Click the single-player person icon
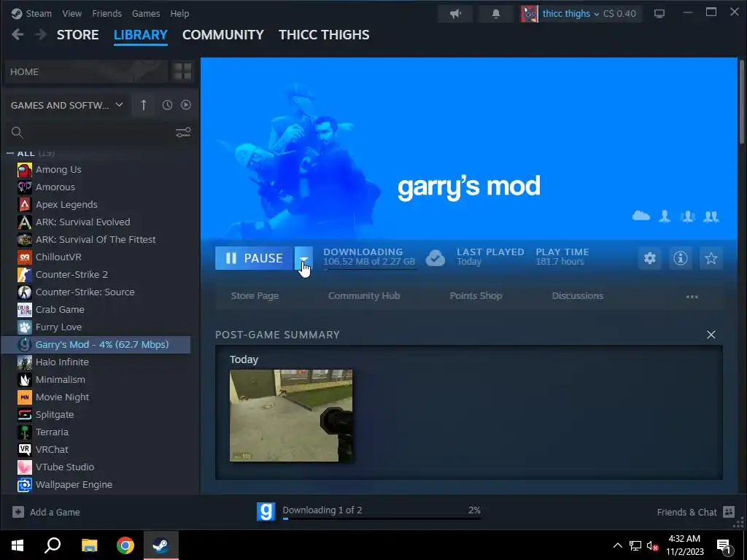Image resolution: width=747 pixels, height=560 pixels. tap(665, 216)
